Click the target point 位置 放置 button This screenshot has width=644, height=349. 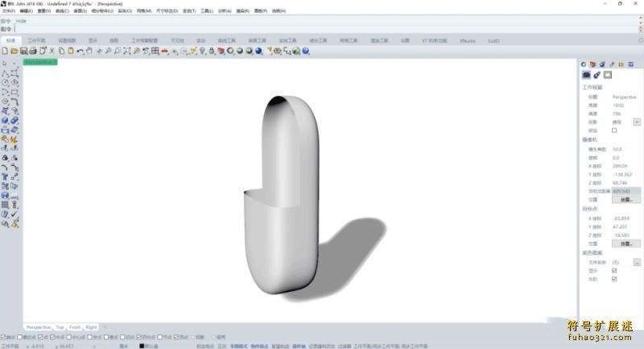[626, 243]
